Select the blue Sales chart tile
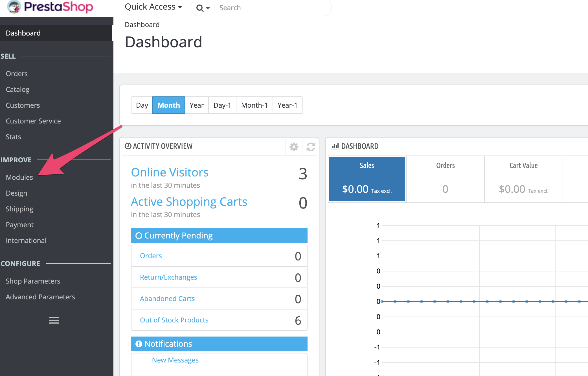Viewport: 588px width, 376px height. [x=367, y=179]
